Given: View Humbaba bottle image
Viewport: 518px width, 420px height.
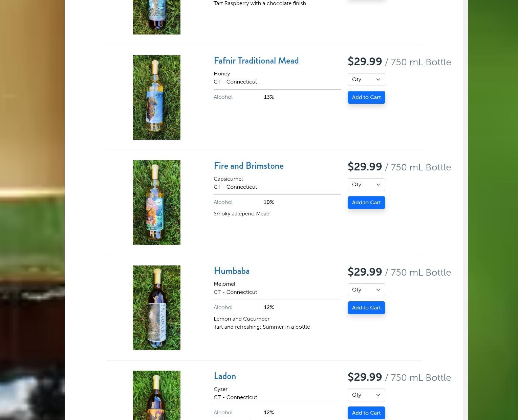Looking at the screenshot, I should 156,308.
